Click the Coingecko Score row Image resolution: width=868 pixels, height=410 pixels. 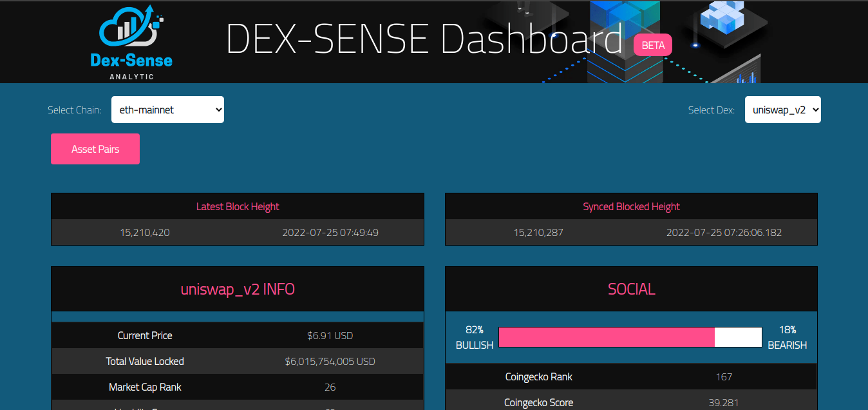[631, 403]
